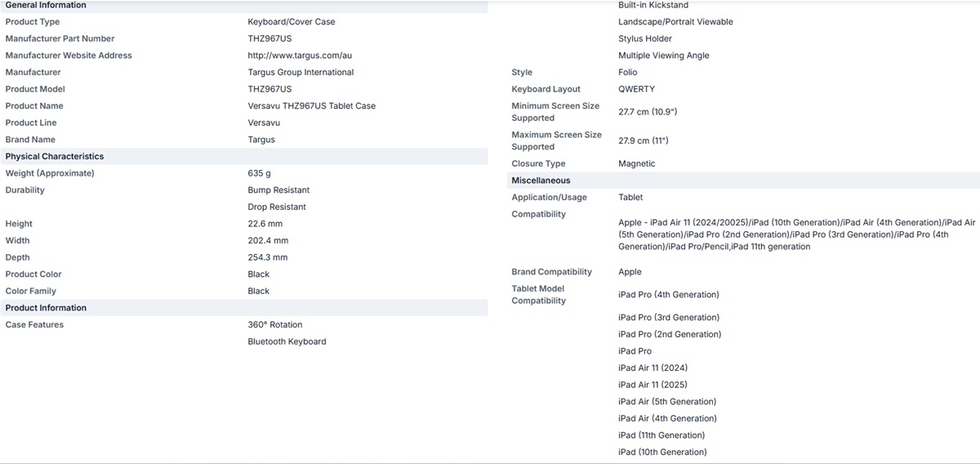Click the 'Black' value for Color Family
Viewport: 980px width, 464px height.
tap(259, 291)
